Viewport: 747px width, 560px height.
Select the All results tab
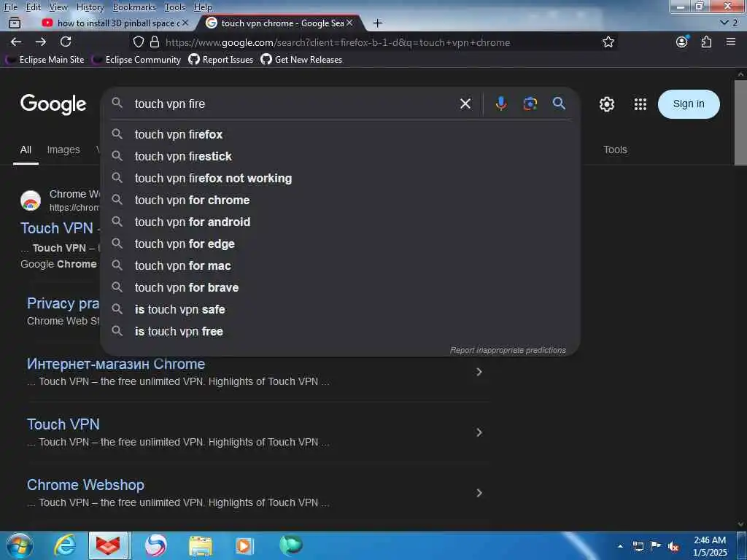[26, 149]
